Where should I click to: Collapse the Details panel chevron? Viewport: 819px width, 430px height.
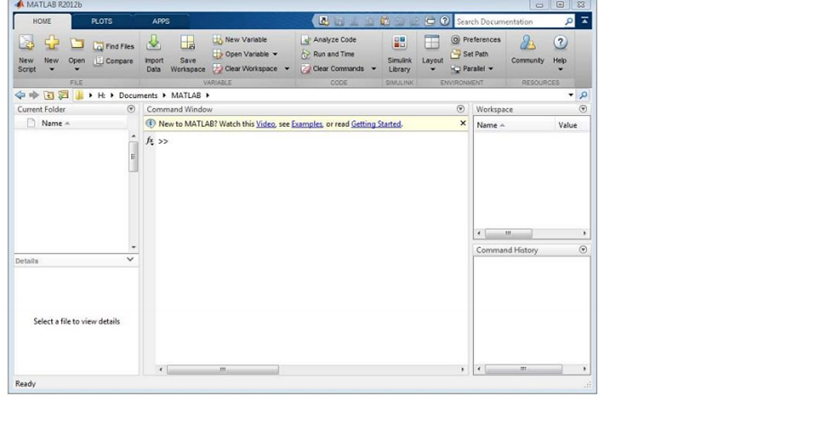[x=130, y=260]
